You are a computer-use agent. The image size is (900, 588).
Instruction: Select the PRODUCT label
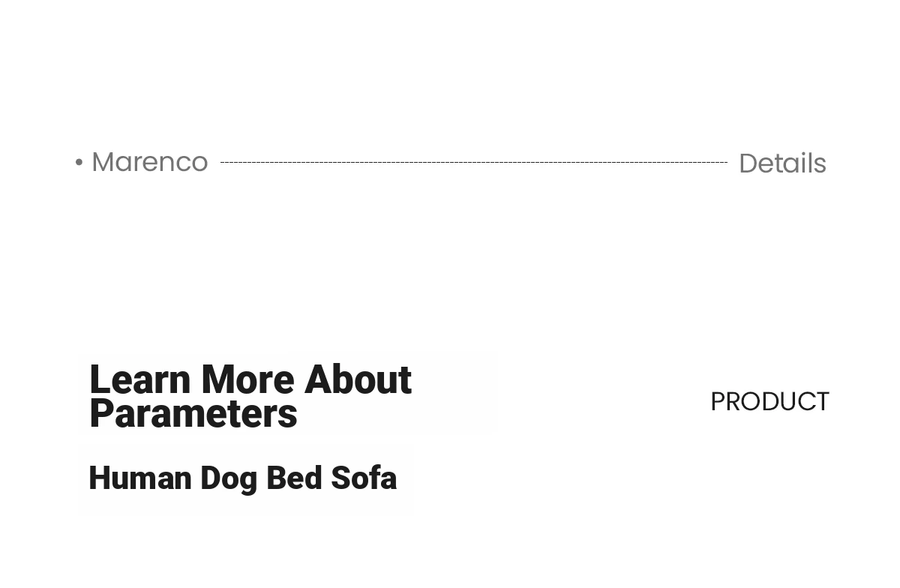pos(769,401)
